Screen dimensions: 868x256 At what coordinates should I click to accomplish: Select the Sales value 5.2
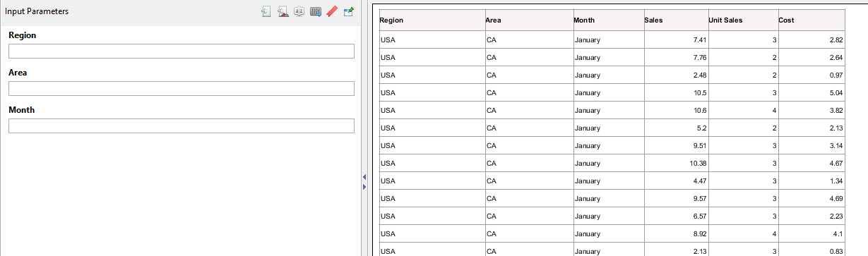coord(702,128)
